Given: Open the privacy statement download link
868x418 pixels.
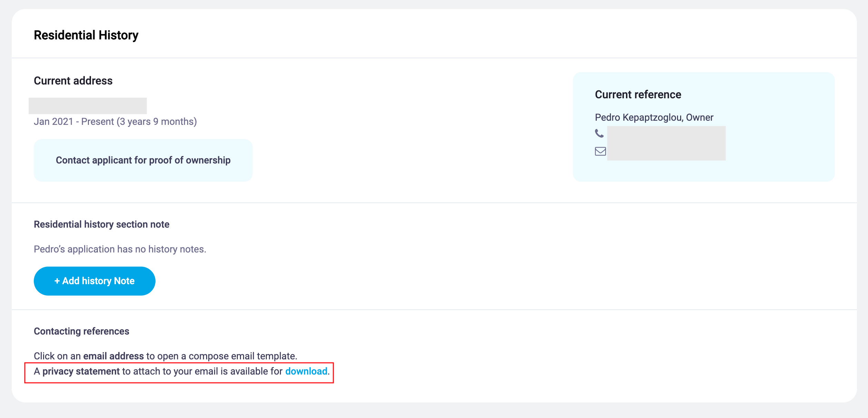Looking at the screenshot, I should click(x=306, y=371).
